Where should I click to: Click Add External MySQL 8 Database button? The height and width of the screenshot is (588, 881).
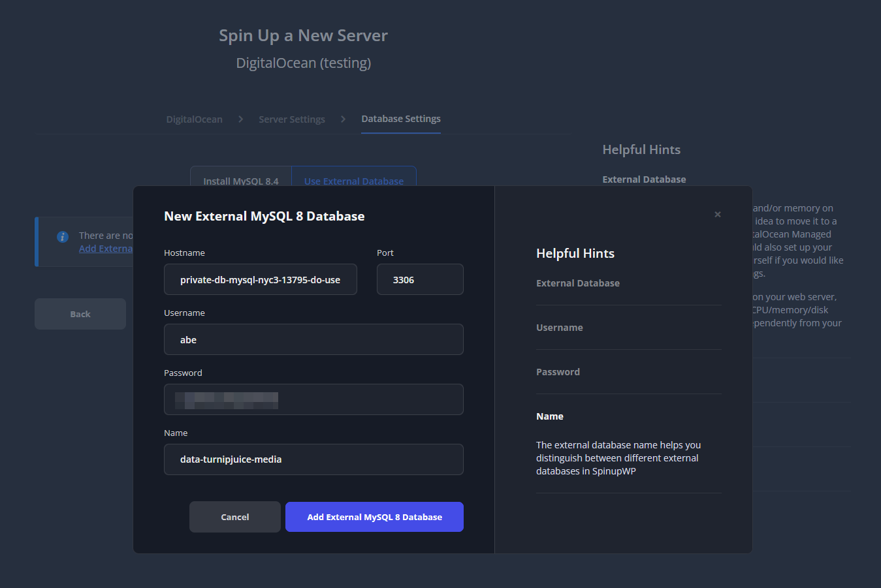374,518
